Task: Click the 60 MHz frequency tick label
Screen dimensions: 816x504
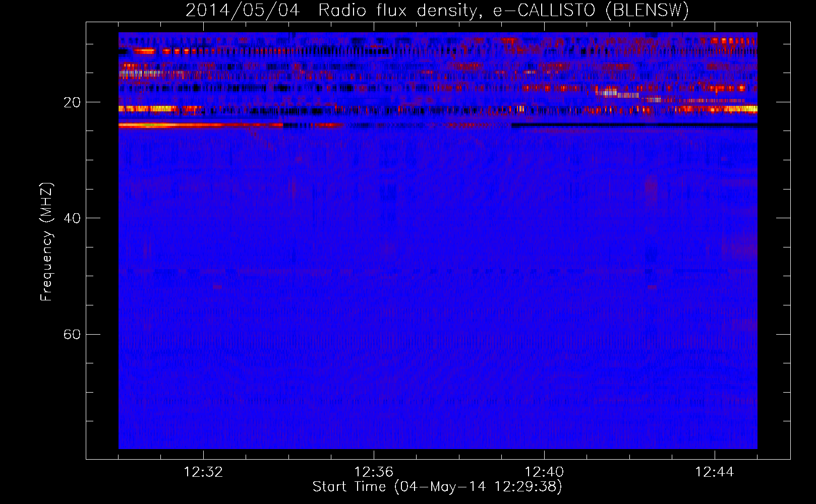Action: coord(72,334)
